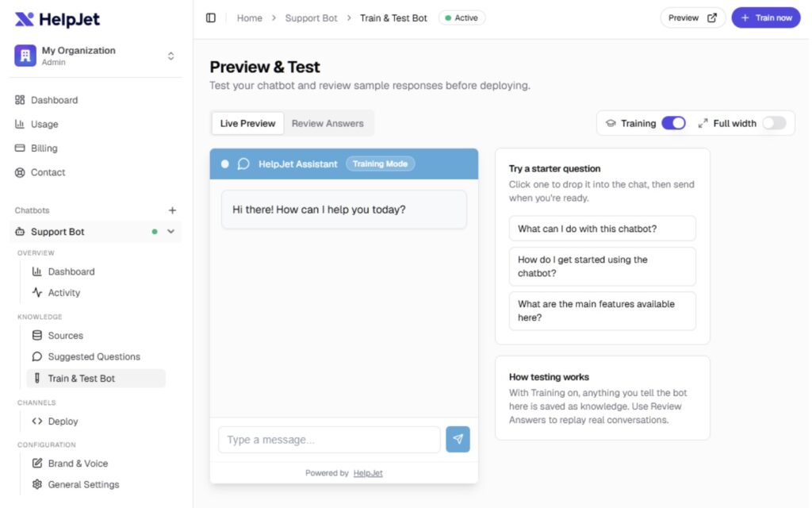The width and height of the screenshot is (812, 508).
Task: Click the top Dashboard grid icon
Action: click(20, 100)
